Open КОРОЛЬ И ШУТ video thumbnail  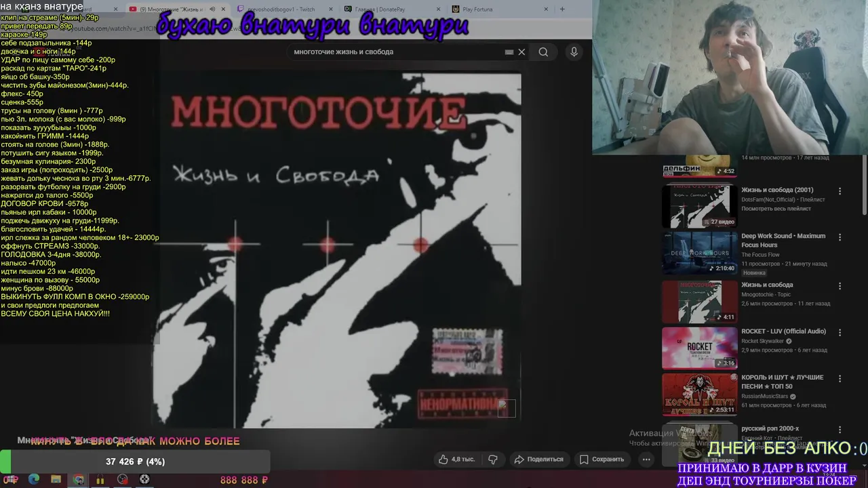(699, 394)
